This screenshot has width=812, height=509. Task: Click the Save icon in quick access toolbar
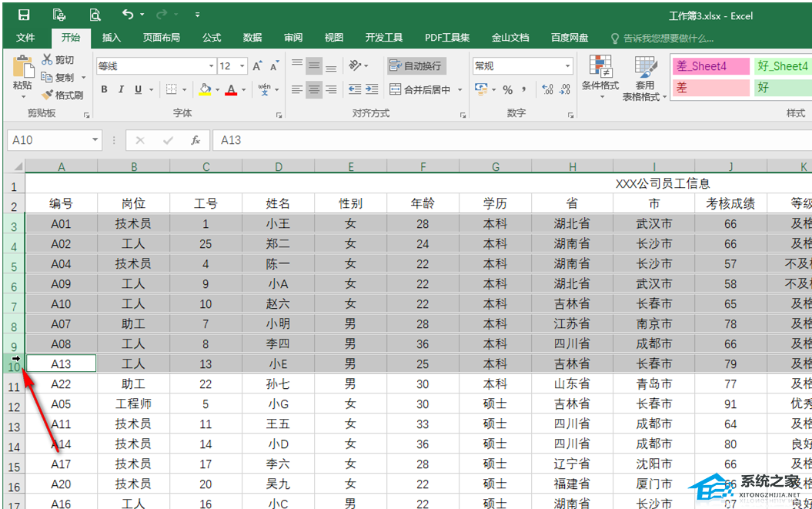pyautogui.click(x=24, y=15)
